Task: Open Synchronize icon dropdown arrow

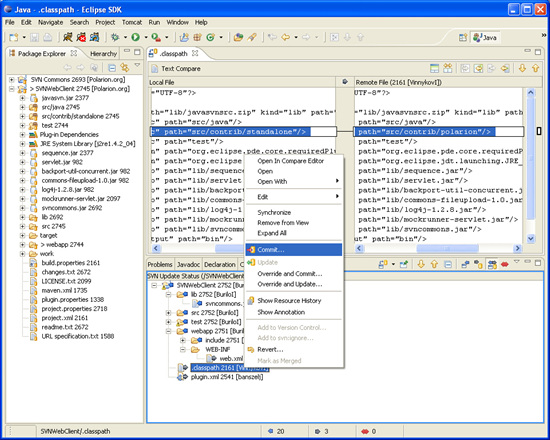Action: (393, 264)
